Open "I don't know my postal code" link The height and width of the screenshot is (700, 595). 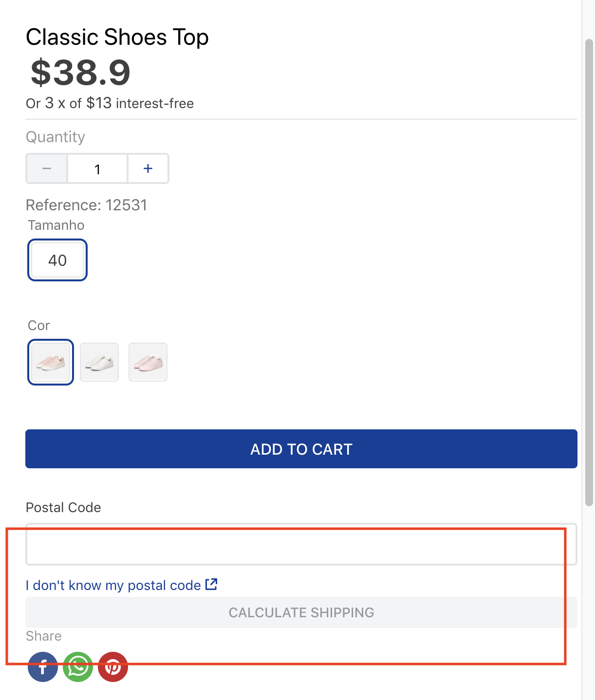113,585
